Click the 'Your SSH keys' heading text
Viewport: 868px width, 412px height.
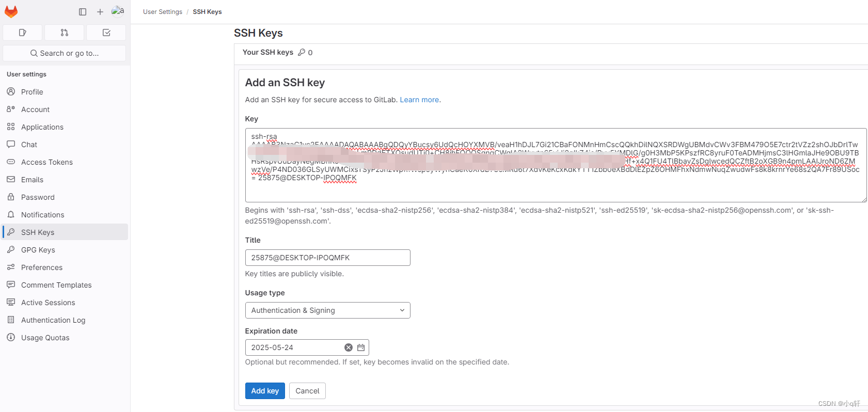tap(268, 52)
